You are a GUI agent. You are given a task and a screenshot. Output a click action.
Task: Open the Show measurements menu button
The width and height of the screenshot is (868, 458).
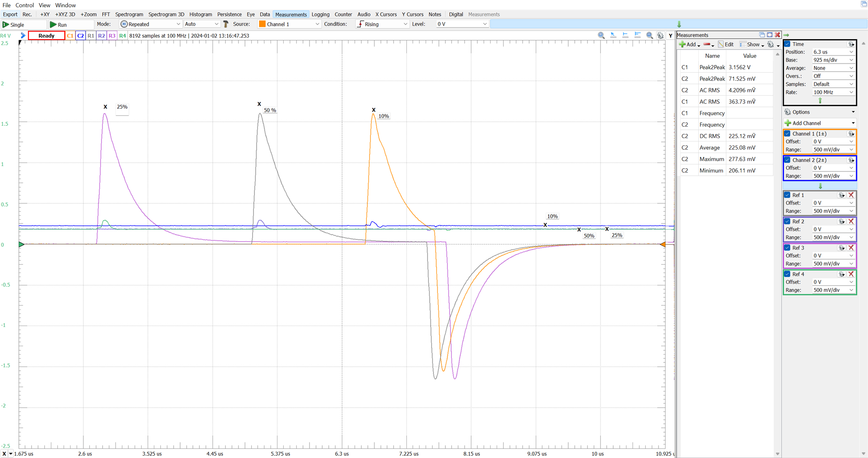point(752,45)
